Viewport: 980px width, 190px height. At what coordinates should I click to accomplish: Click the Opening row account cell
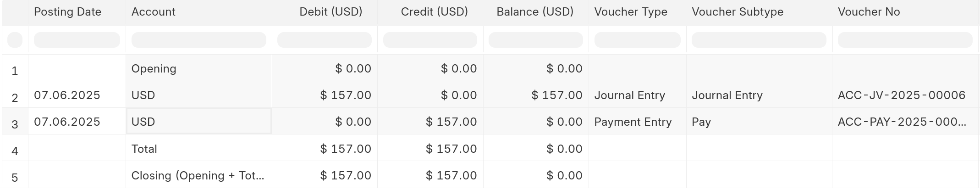[x=154, y=69]
